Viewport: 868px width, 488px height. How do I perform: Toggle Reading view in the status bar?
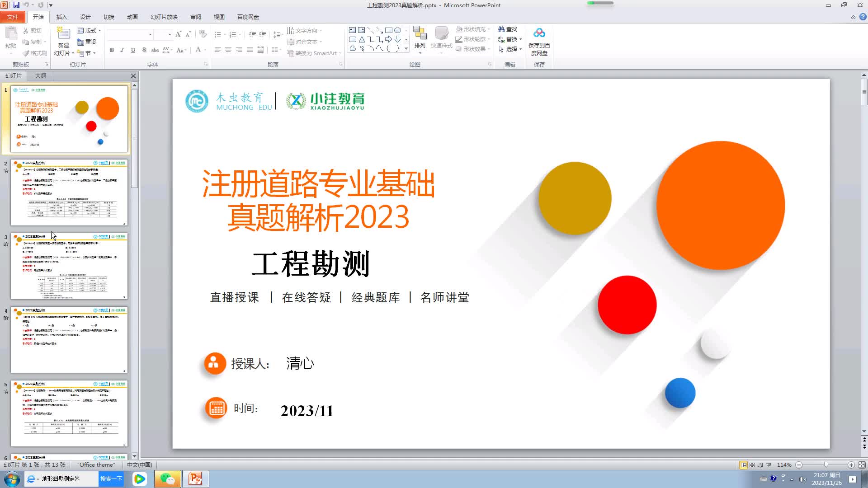(760, 465)
